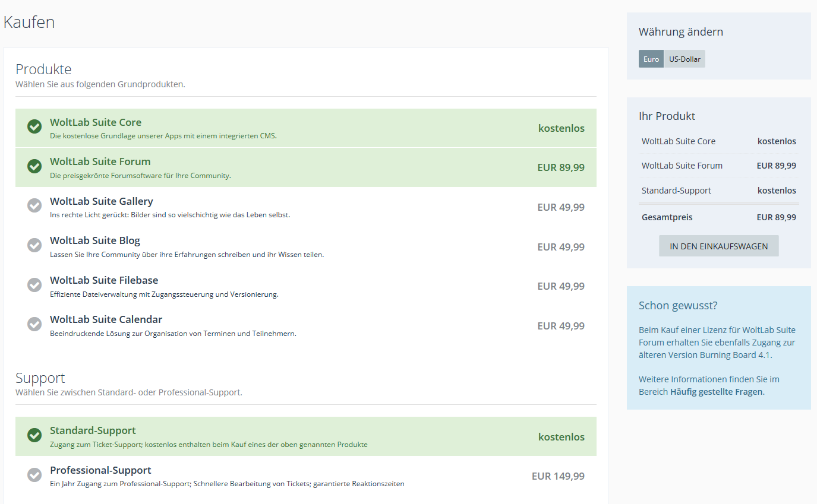Select the WoltLab Suite Filebase title text
This screenshot has width=817, height=504.
104,280
